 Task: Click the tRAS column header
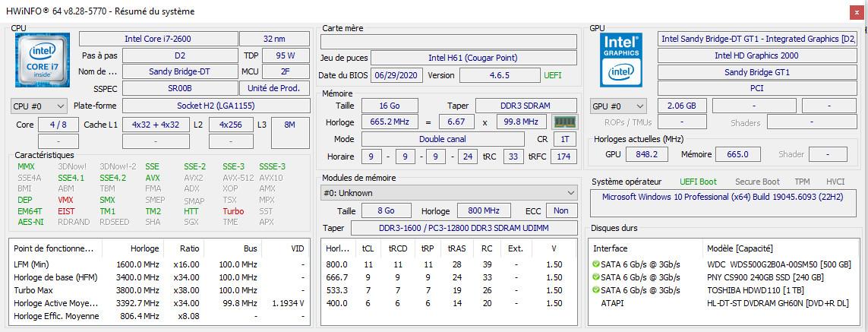coord(456,248)
